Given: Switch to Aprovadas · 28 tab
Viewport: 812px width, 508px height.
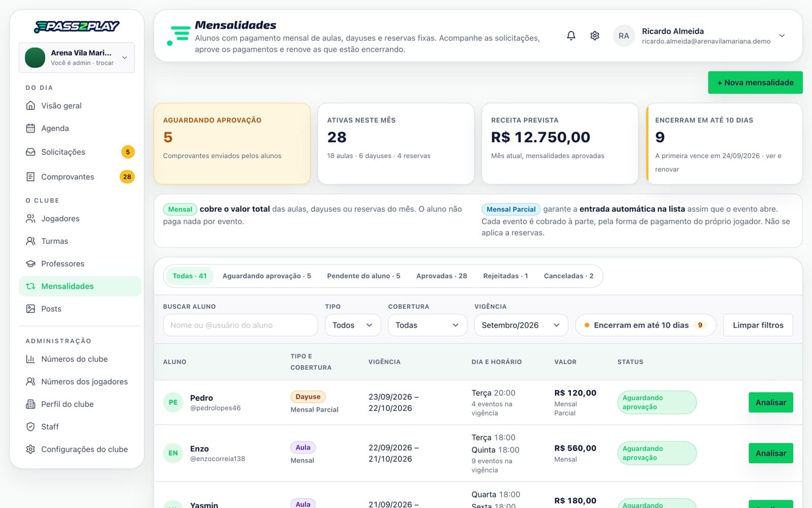Looking at the screenshot, I should [442, 276].
